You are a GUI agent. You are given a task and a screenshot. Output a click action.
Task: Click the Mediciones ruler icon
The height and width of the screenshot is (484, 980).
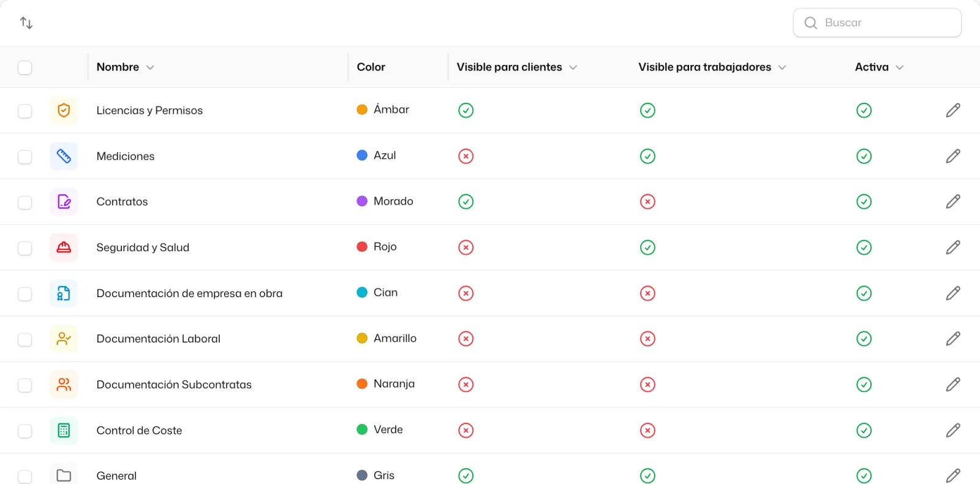(64, 156)
